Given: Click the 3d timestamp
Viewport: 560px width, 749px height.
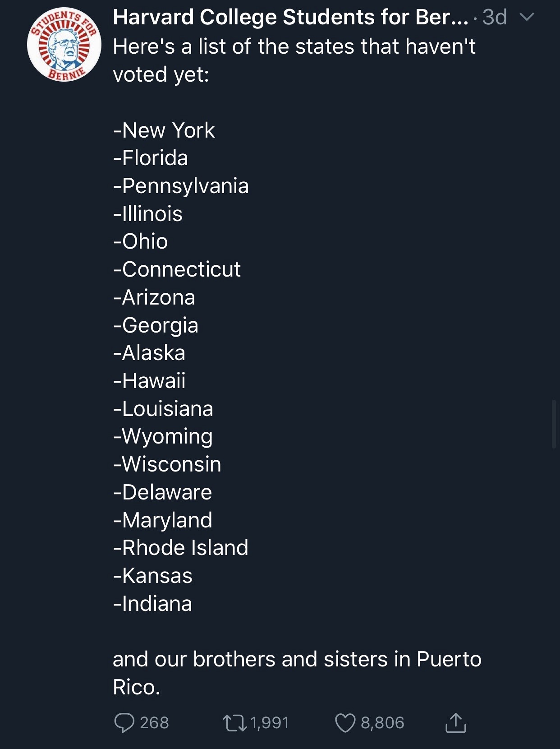Looking at the screenshot, I should (x=495, y=17).
